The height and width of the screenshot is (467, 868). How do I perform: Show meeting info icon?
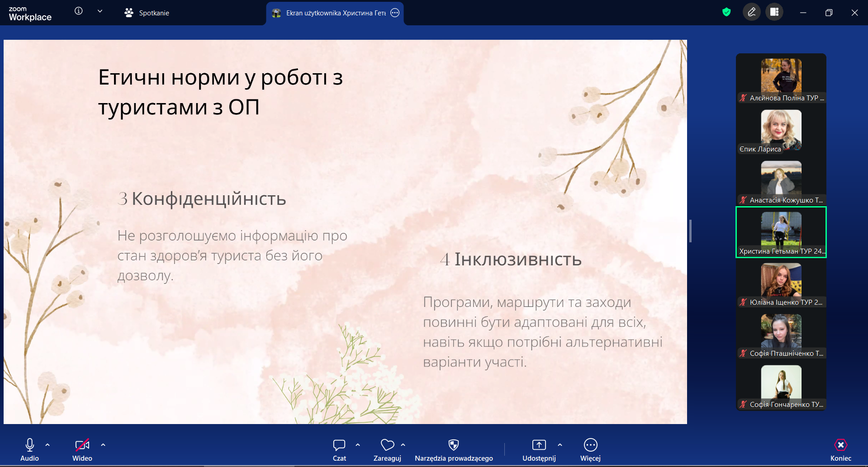[79, 11]
